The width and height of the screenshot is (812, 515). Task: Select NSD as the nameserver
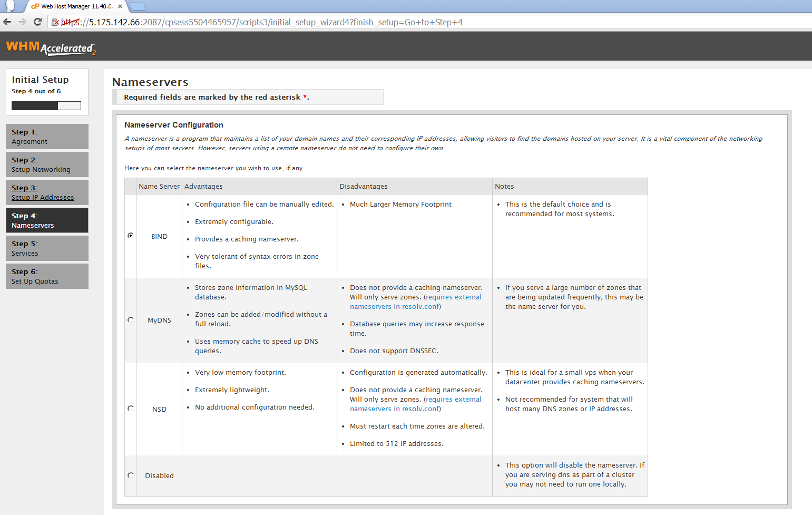[131, 409]
